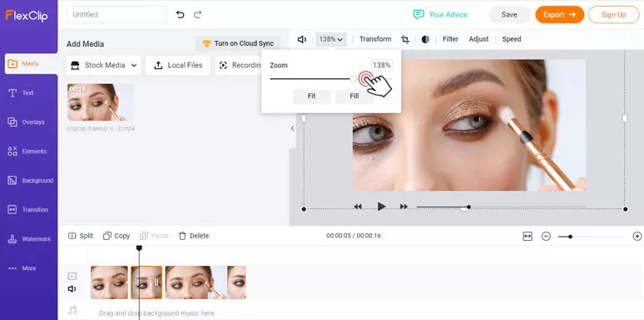This screenshot has width=644, height=320.
Task: Undo the last action
Action: (x=181, y=15)
